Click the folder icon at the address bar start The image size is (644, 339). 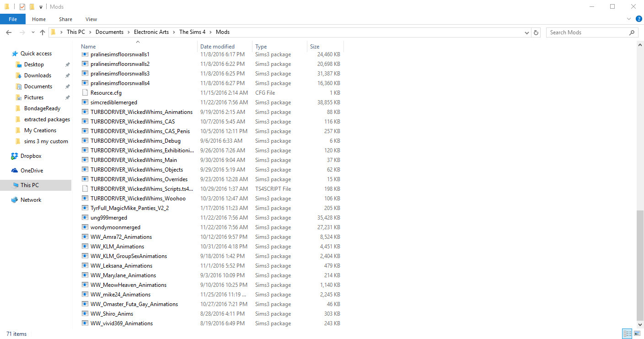pyautogui.click(x=54, y=32)
